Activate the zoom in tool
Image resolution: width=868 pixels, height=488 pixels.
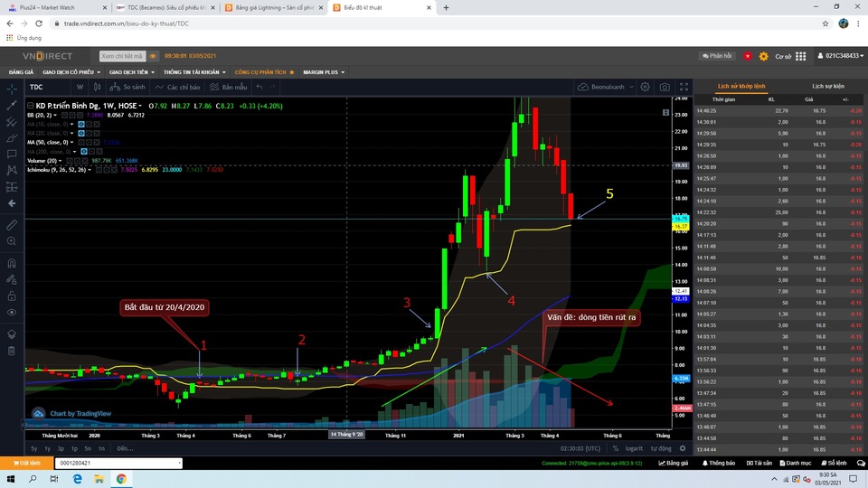point(12,241)
